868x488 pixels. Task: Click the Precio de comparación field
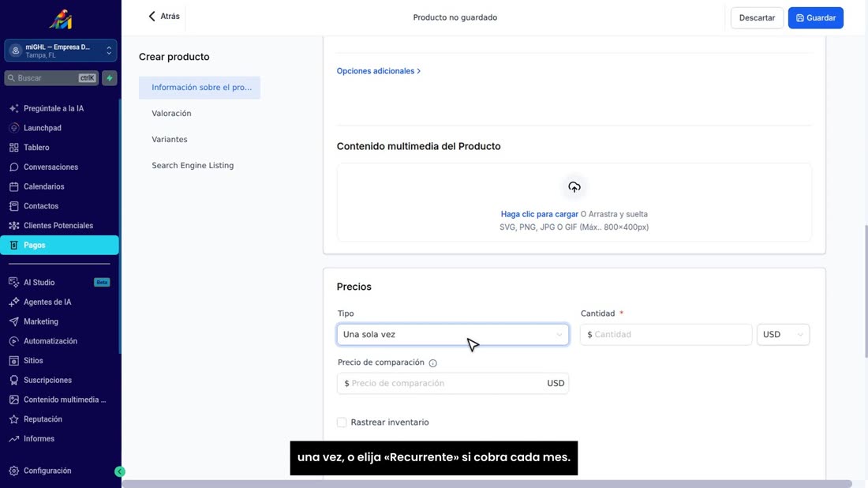tap(452, 383)
